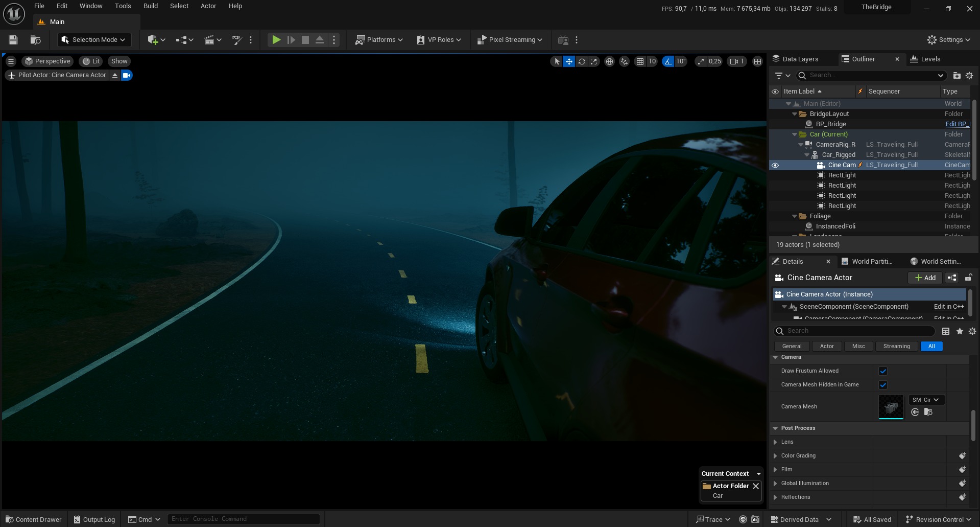Screen dimensions: 980x527
Task: Open the Output Log
Action: (x=94, y=520)
